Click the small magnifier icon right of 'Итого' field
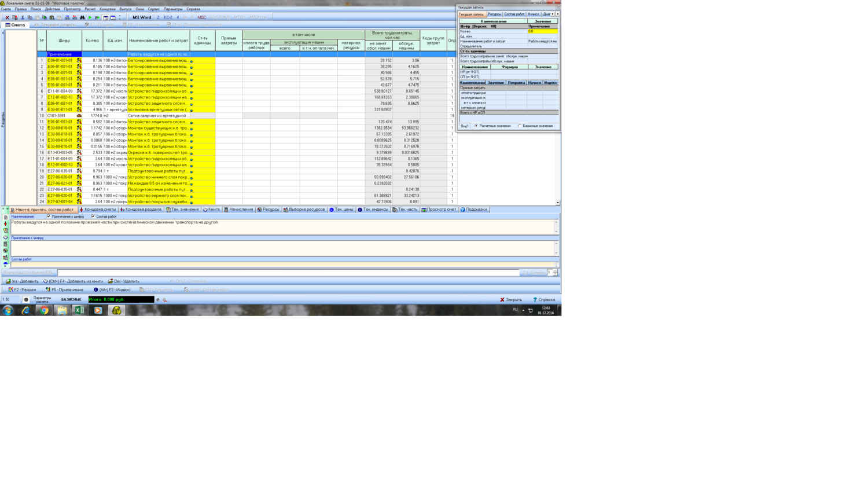The image size is (868, 495). [x=165, y=300]
